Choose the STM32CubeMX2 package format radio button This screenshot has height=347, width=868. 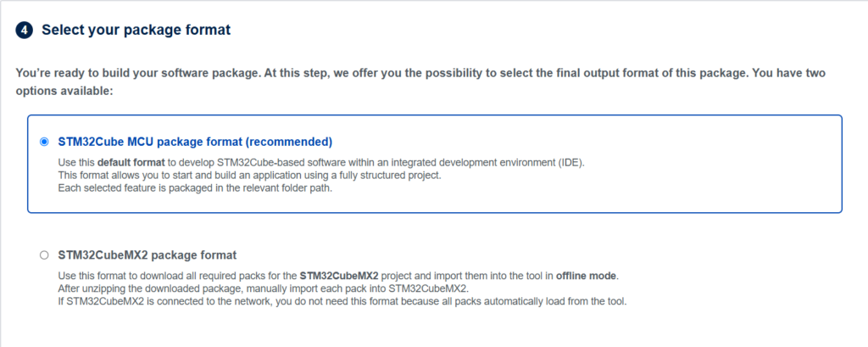pos(44,255)
